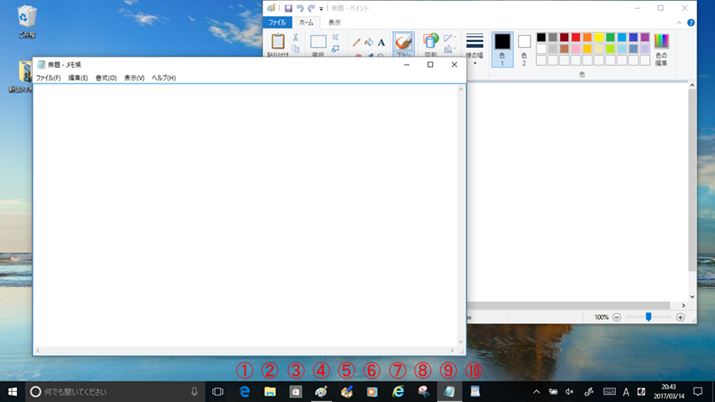Image resolution: width=715 pixels, height=402 pixels.
Task: Click the Copy icon in Paint's clipboard group
Action: click(x=295, y=48)
